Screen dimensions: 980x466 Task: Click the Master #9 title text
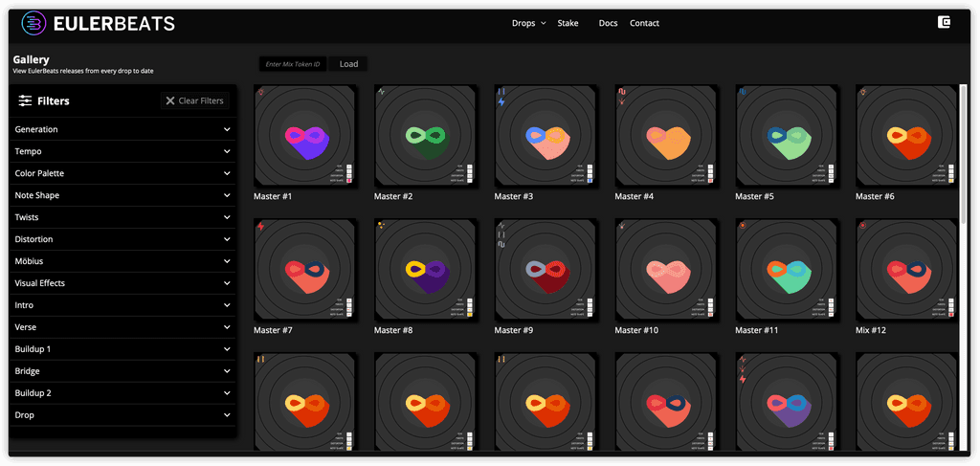coord(514,330)
